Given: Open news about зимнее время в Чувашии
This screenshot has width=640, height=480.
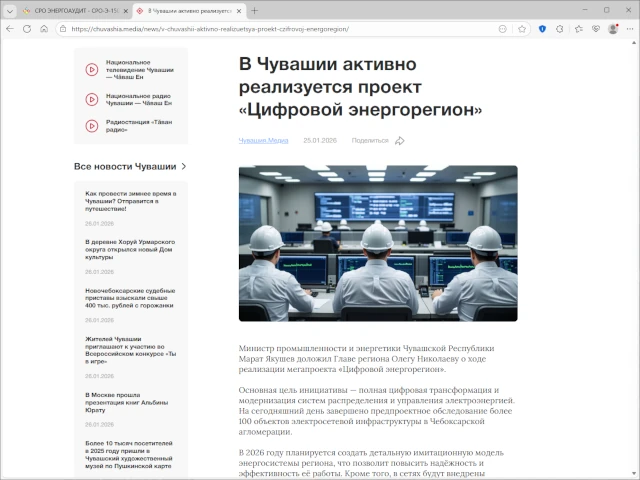Looking at the screenshot, I should [131, 201].
